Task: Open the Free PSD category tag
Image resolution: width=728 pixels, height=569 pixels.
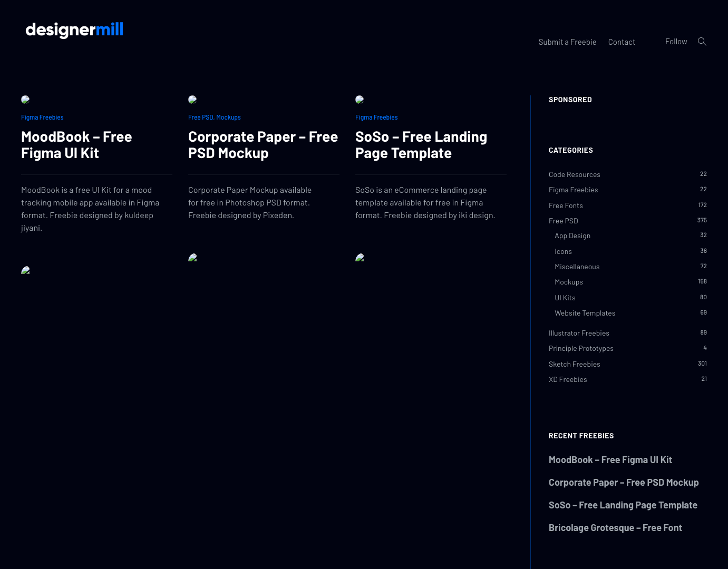Action: point(201,117)
